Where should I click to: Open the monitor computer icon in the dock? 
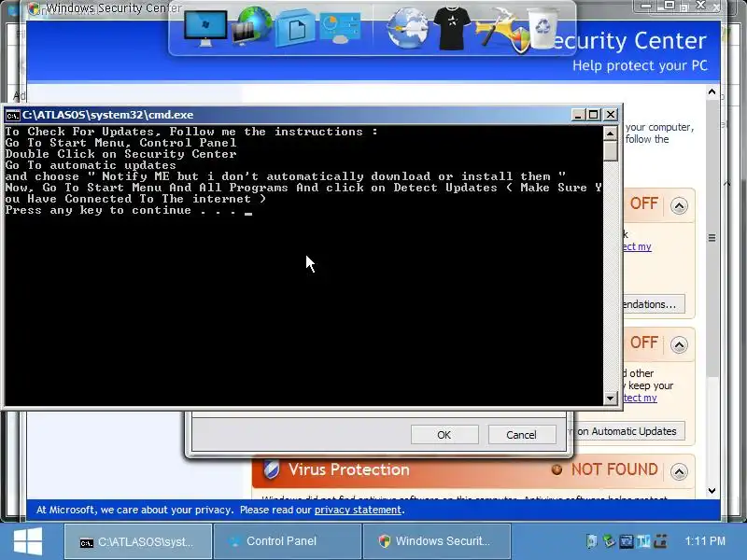point(205,28)
